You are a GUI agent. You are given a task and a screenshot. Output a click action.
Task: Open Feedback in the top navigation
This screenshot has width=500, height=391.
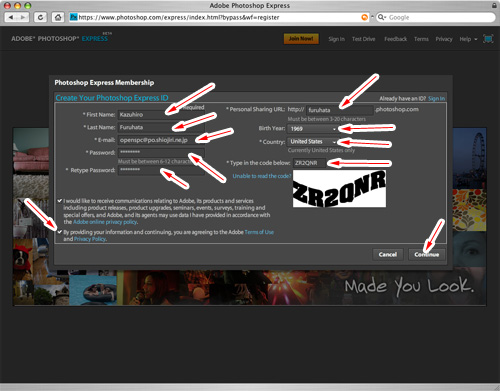tap(395, 39)
